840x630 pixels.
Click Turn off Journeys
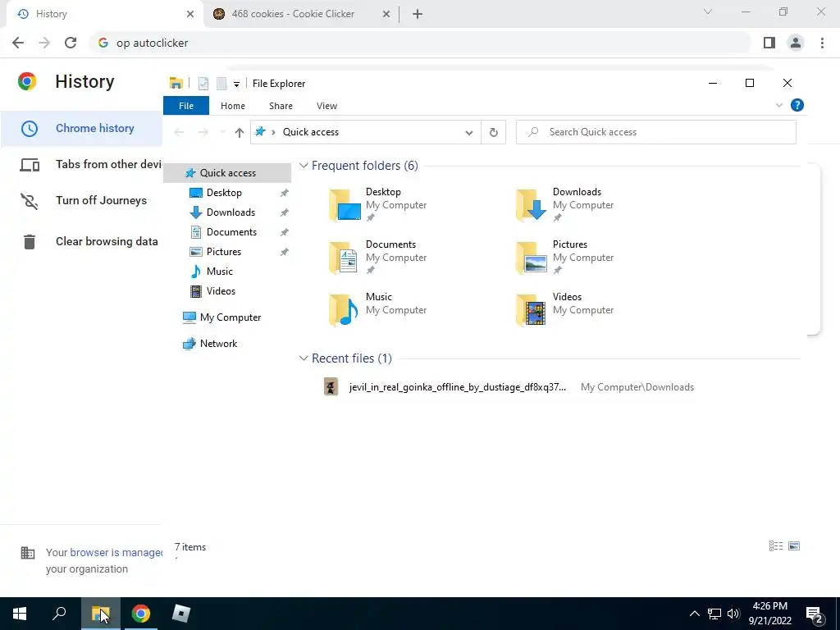[x=81, y=200]
